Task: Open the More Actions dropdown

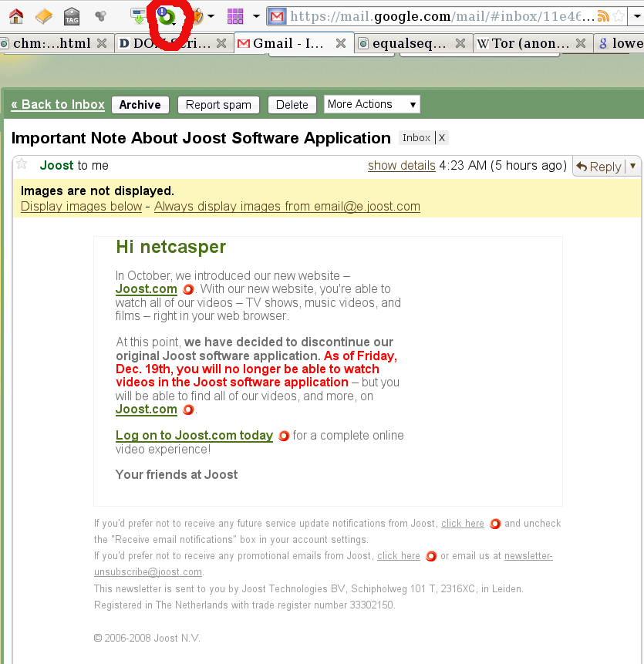Action: (x=372, y=104)
